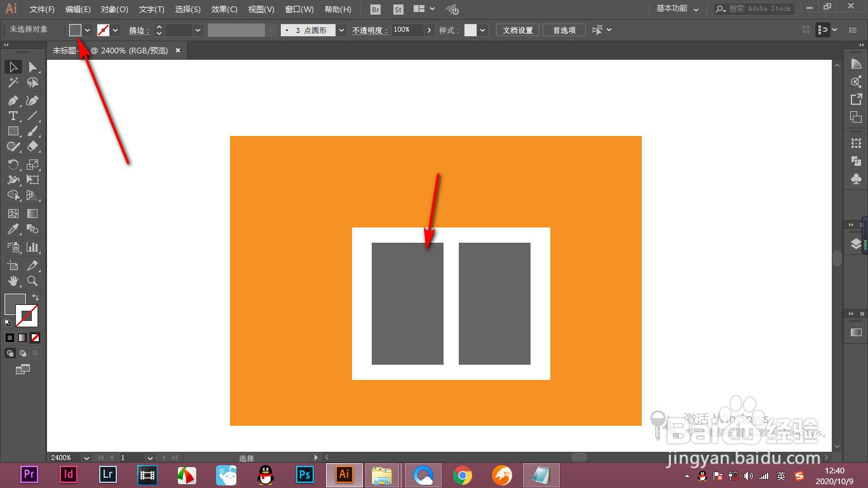Select the Perspective Grid tool
Viewport: 868px width, 488px height.
click(x=32, y=195)
